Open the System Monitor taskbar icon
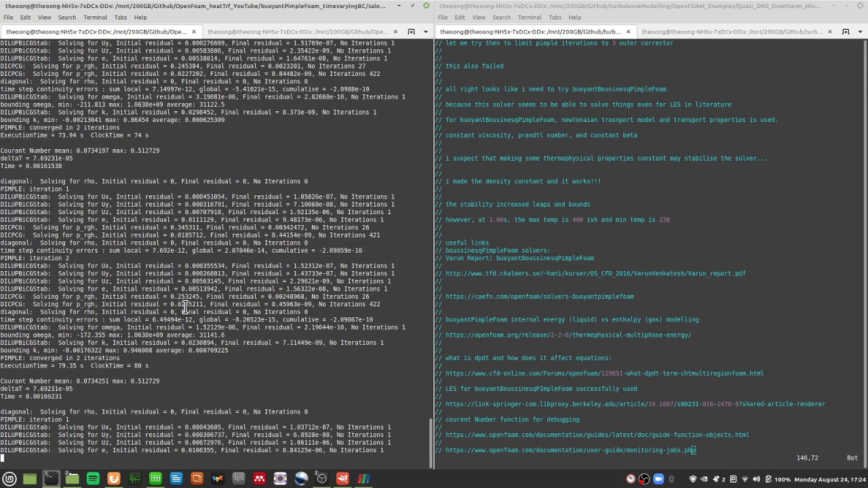This screenshot has height=488, width=868. pos(134,479)
